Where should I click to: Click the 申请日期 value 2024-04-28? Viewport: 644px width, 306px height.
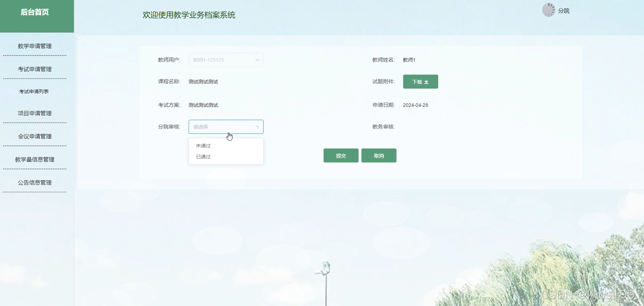tap(415, 105)
